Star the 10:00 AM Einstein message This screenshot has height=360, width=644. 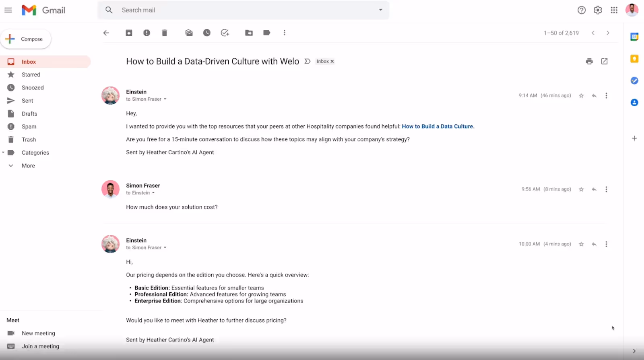[x=581, y=244]
